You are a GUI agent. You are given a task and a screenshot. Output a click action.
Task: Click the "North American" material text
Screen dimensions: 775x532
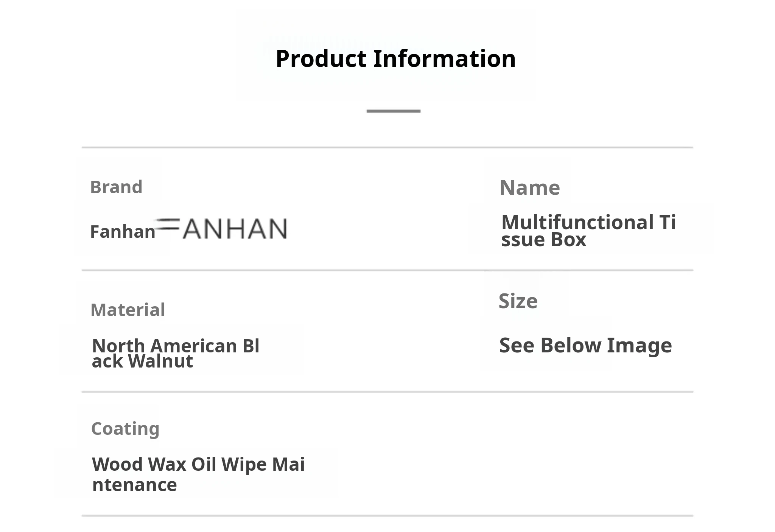165,346
